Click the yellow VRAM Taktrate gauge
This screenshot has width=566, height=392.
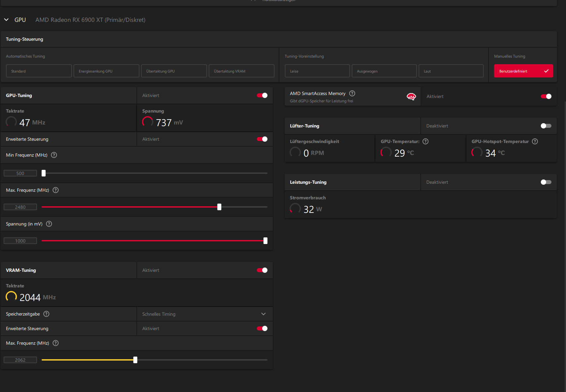click(11, 297)
